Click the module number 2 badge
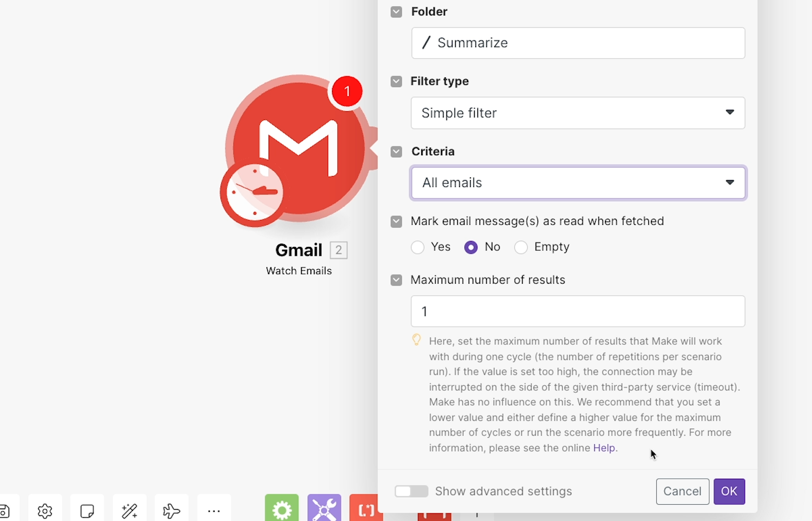812x521 pixels. pos(338,250)
